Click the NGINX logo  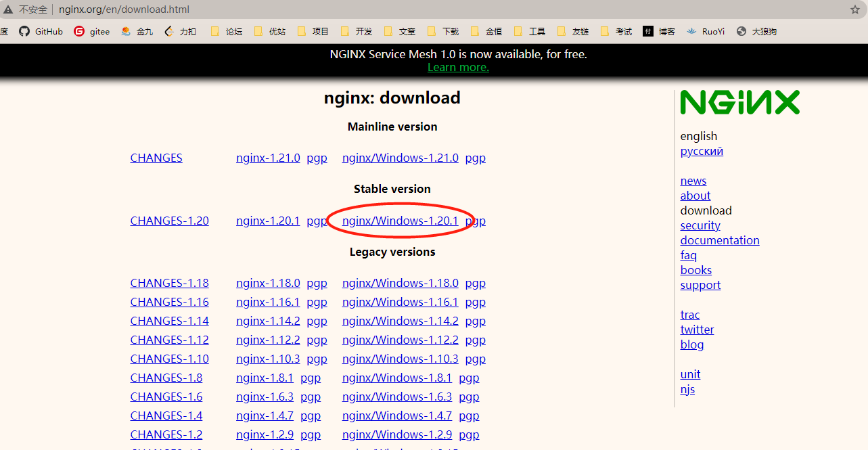739,102
